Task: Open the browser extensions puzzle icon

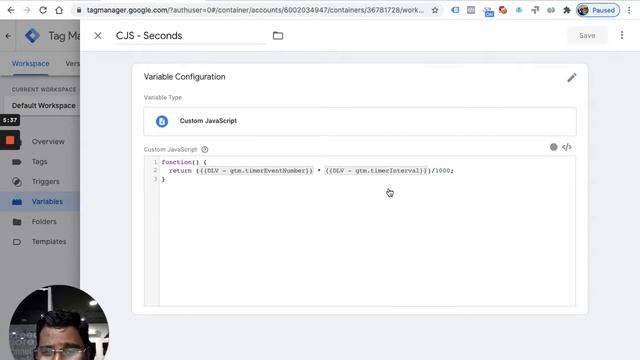Action: click(x=567, y=10)
